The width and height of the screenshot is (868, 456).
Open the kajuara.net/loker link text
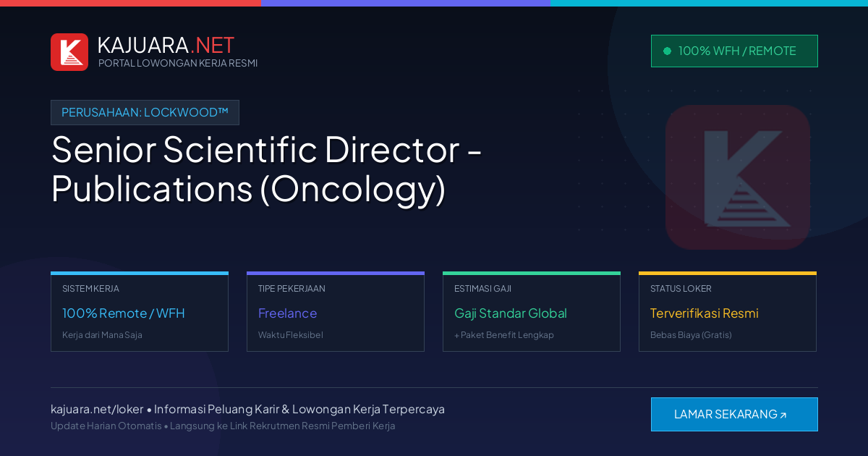(x=97, y=409)
